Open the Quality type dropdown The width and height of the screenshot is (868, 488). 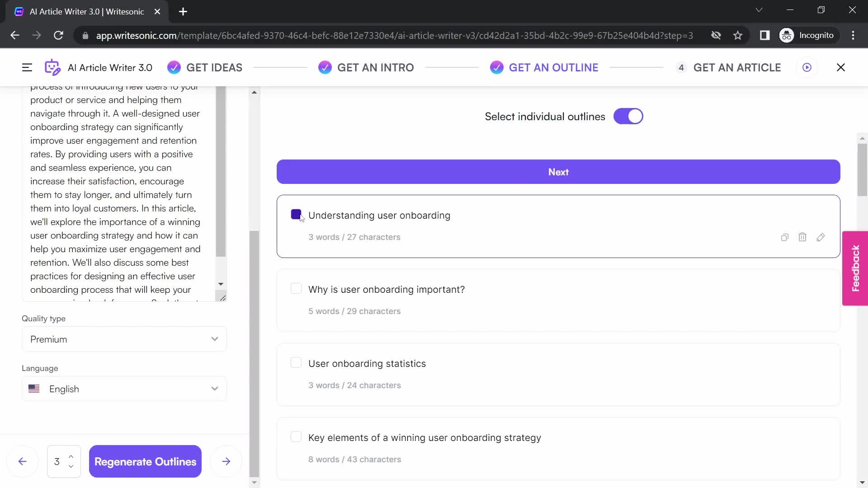pyautogui.click(x=124, y=339)
